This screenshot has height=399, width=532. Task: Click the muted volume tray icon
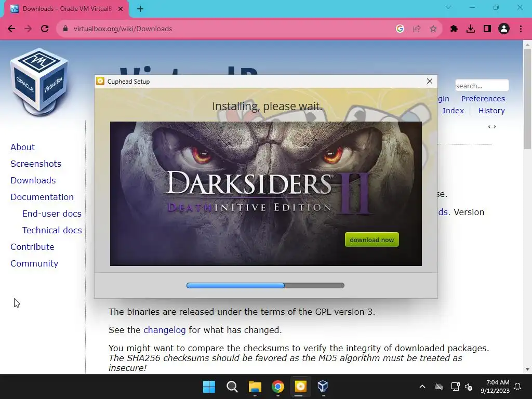coord(469,387)
